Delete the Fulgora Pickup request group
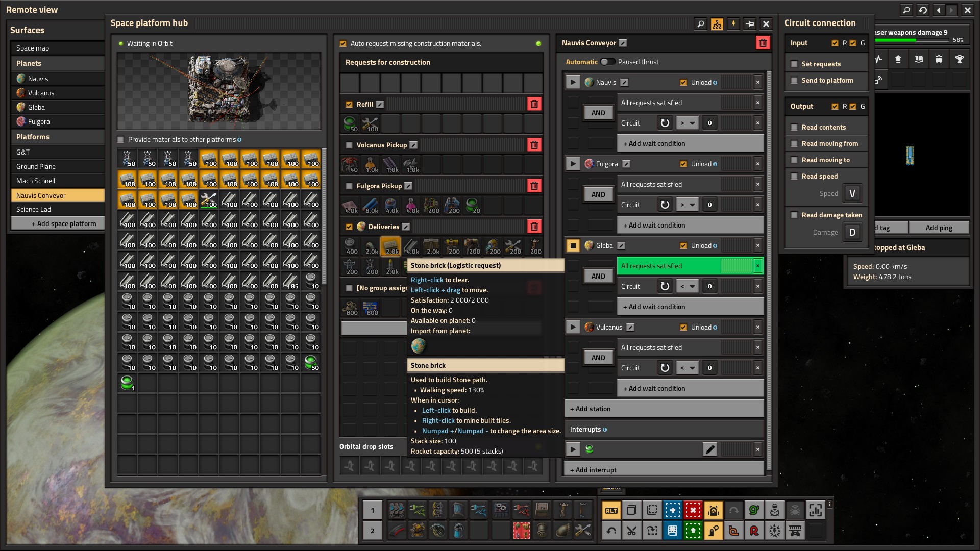Image resolution: width=980 pixels, height=551 pixels. click(534, 186)
